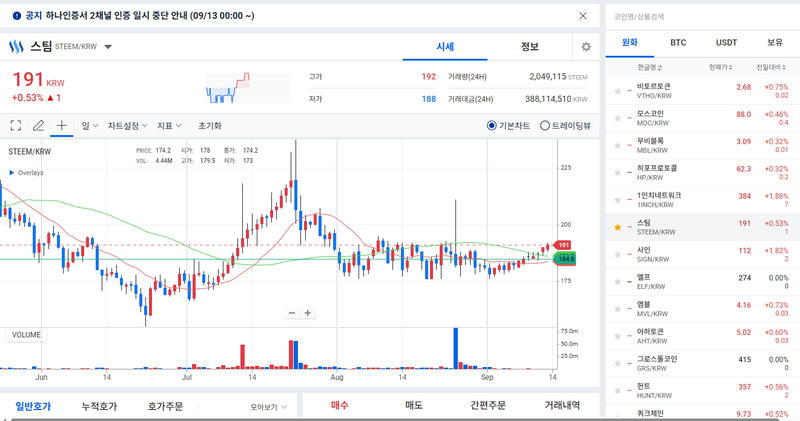
Task: Click the notice info icon
Action: click(17, 16)
